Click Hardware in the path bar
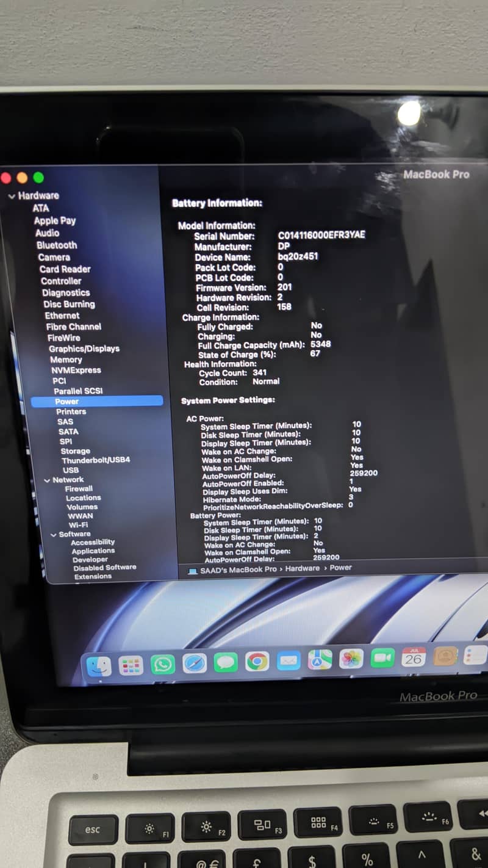This screenshot has width=488, height=868. coord(303,568)
